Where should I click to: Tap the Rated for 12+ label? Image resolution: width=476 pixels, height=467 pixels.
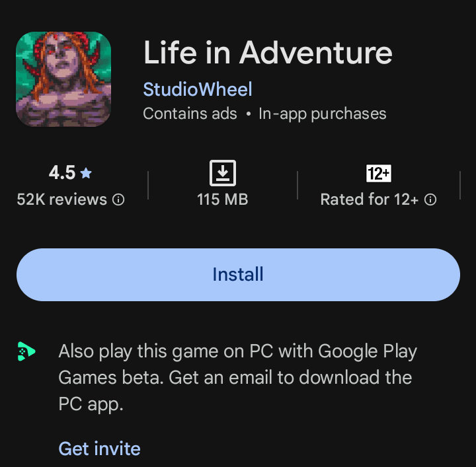point(370,199)
